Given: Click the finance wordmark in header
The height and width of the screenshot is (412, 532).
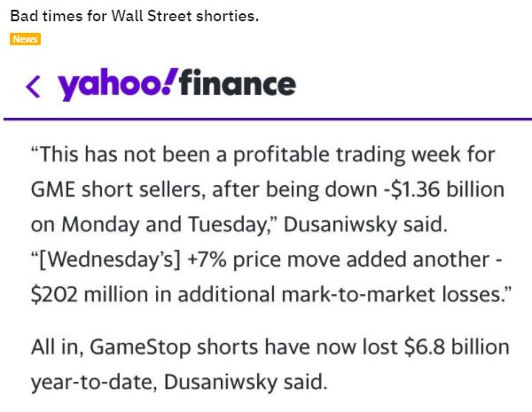Looking at the screenshot, I should [238, 82].
